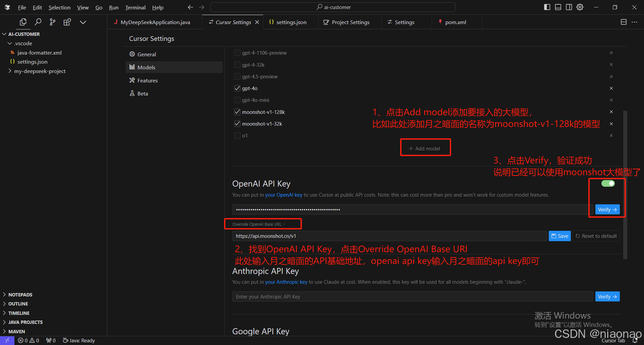Uncheck the gpt-4o model

[237, 88]
